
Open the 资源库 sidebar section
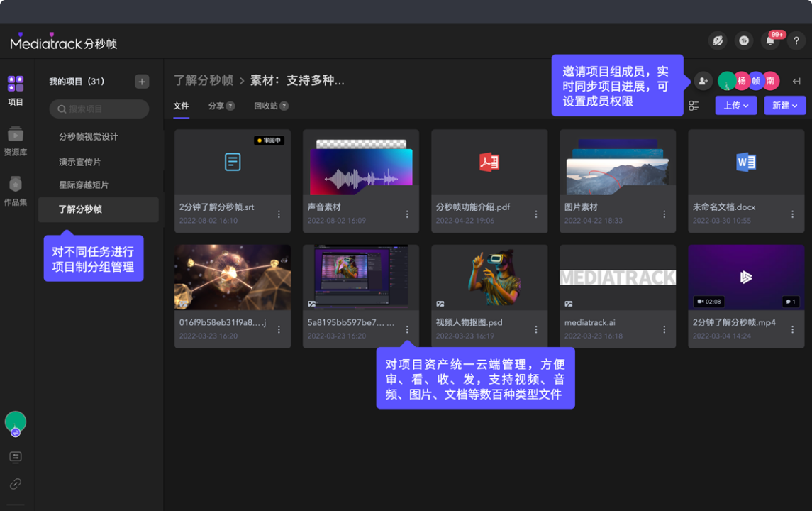click(16, 141)
